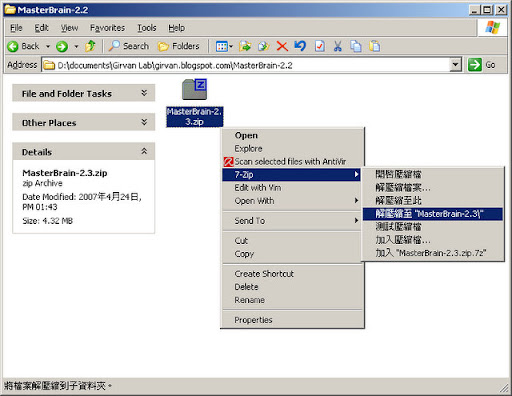Click the Copy pages icon
Image resolution: width=512 pixels, height=396 pixels.
[x=356, y=46]
